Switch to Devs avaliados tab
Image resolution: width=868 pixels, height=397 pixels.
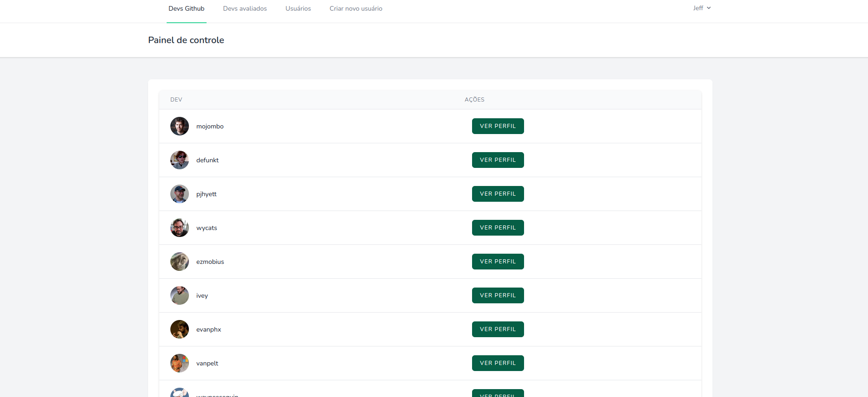pyautogui.click(x=245, y=8)
